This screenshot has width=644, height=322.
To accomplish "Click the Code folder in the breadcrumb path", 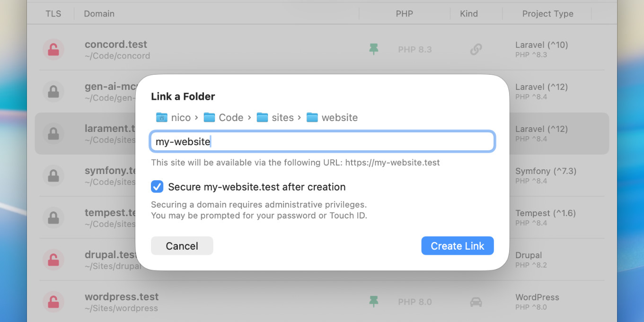I will [224, 118].
